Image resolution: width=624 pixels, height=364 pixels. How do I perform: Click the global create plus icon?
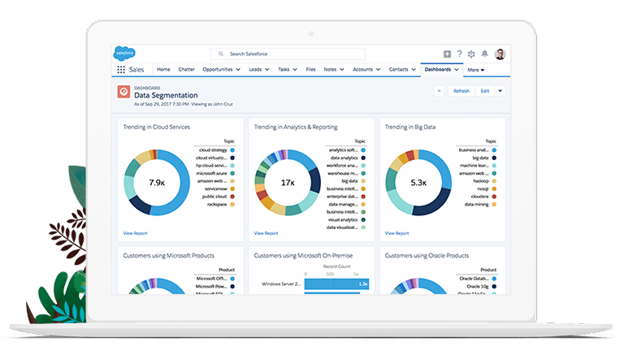tap(448, 54)
